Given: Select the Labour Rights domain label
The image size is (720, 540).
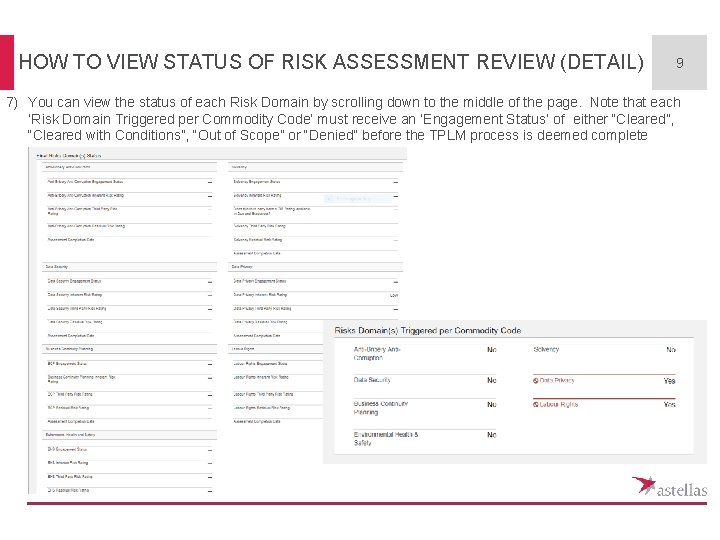Looking at the screenshot, I should 558,405.
